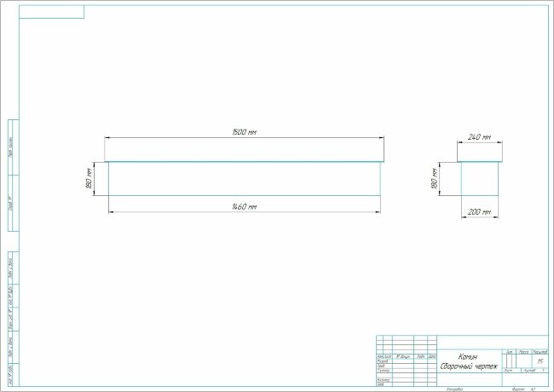The height and width of the screenshot is (392, 554).
Task: Click the Листов field in the title block
Action: (x=530, y=372)
